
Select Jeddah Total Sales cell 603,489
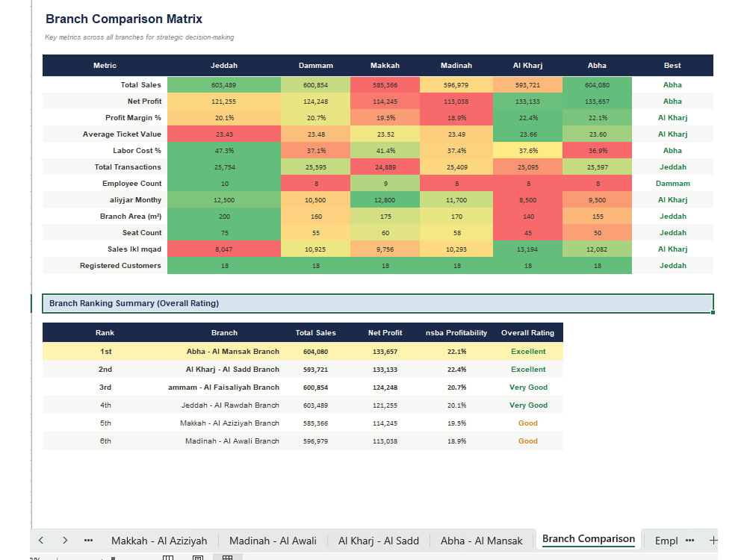(224, 85)
